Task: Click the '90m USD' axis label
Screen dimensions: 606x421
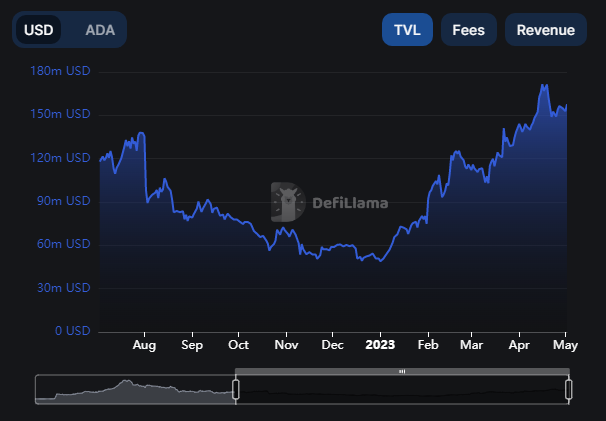Action: 63,201
